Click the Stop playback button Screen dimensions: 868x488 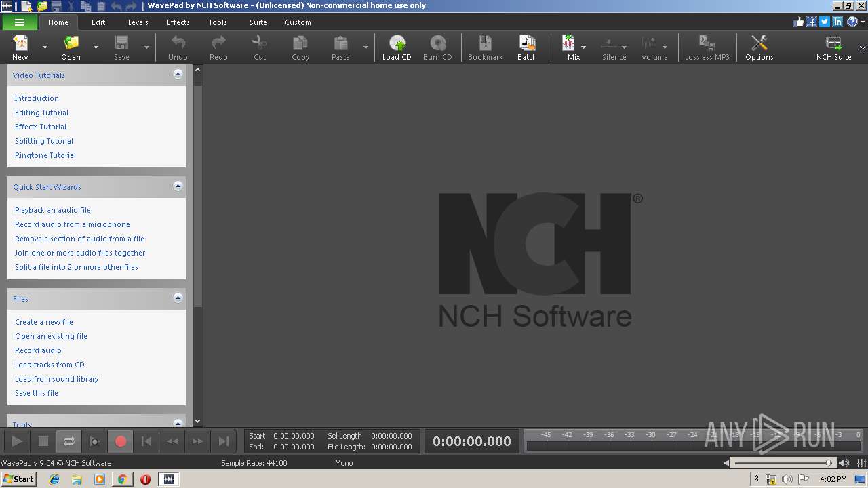(43, 441)
